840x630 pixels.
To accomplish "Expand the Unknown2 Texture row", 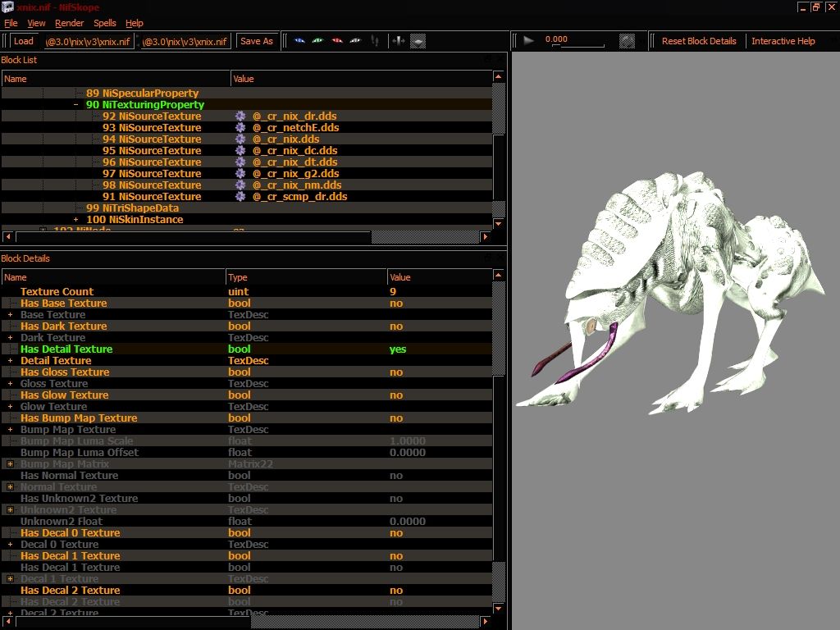I will tap(10, 510).
